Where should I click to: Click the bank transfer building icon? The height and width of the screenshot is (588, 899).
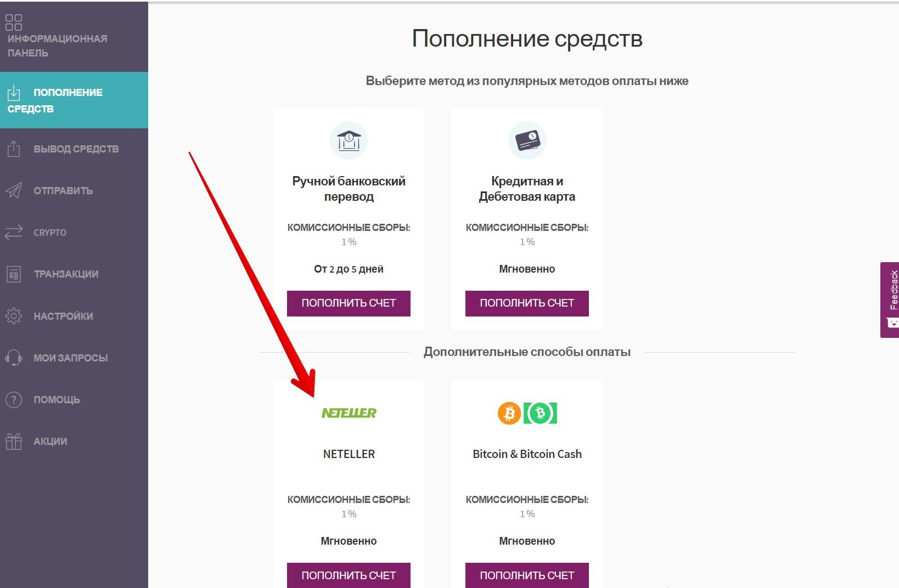tap(349, 140)
